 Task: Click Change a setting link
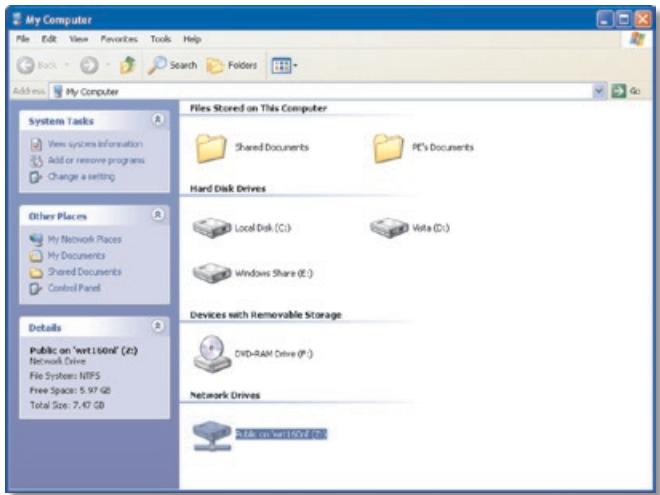tap(81, 176)
